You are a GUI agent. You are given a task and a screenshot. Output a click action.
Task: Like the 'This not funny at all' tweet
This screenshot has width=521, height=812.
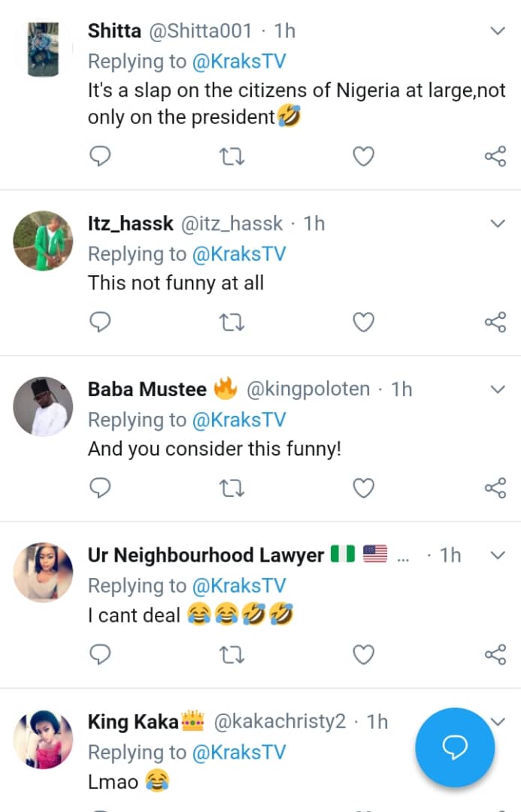(364, 323)
